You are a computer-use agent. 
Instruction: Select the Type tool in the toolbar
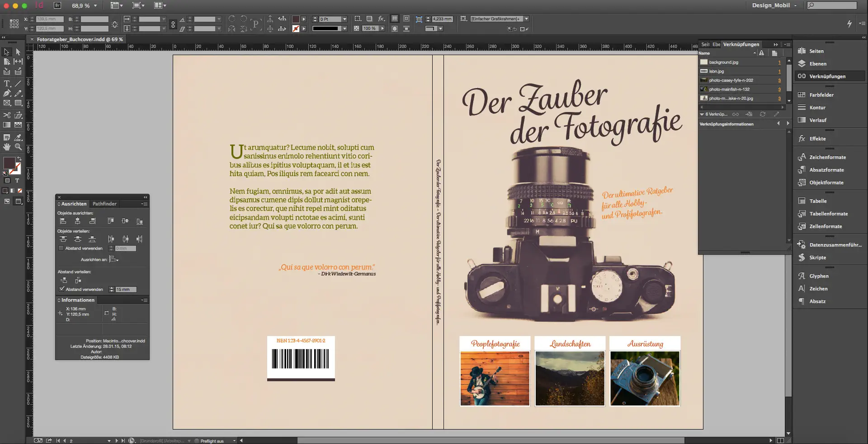6,83
